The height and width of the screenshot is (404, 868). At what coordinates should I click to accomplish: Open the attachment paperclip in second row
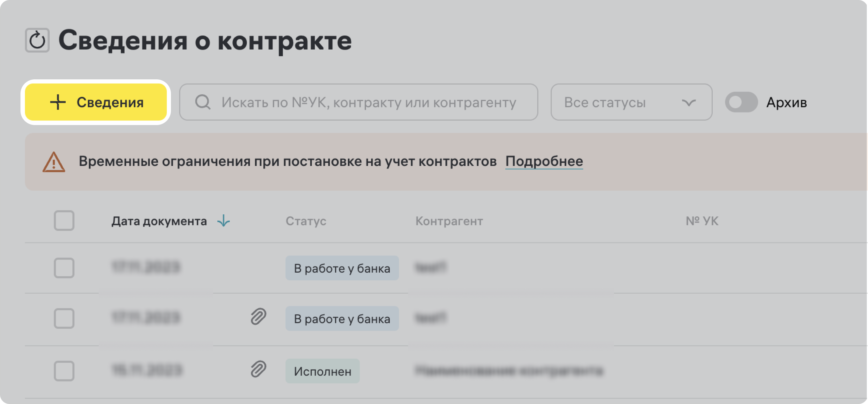(259, 317)
